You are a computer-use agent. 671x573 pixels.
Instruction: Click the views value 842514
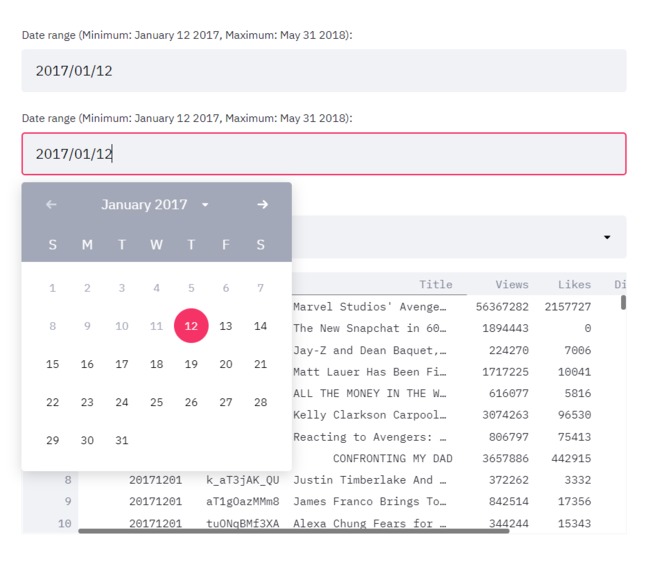[509, 502]
